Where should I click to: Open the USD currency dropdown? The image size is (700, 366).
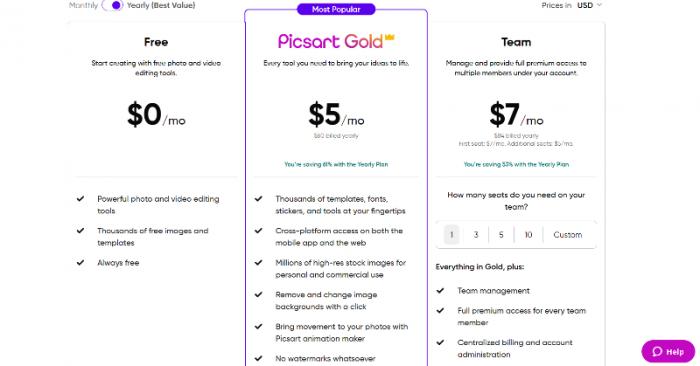[589, 5]
